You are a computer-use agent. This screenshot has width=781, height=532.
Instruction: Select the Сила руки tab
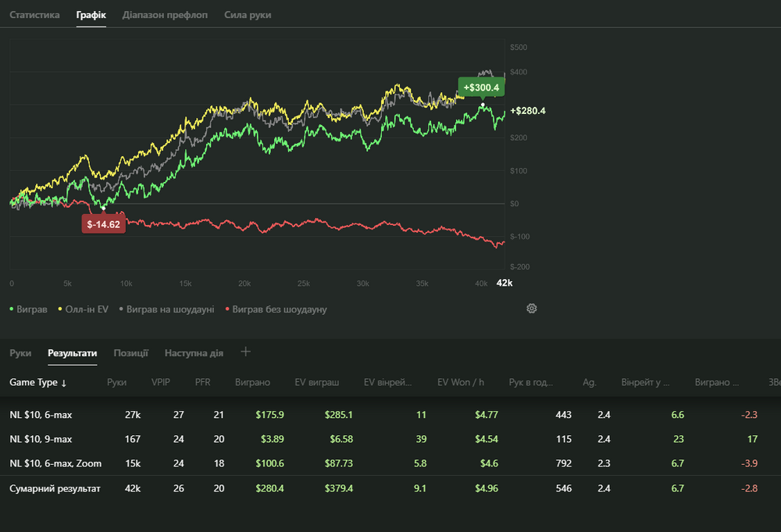pyautogui.click(x=248, y=15)
